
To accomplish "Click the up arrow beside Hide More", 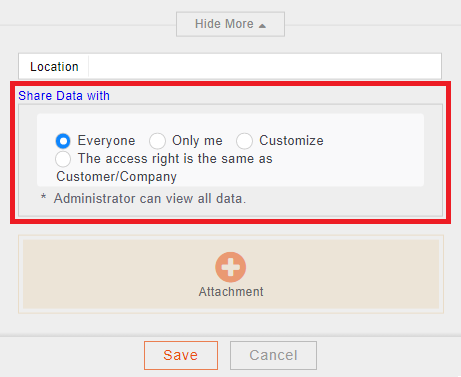I will pos(262,26).
